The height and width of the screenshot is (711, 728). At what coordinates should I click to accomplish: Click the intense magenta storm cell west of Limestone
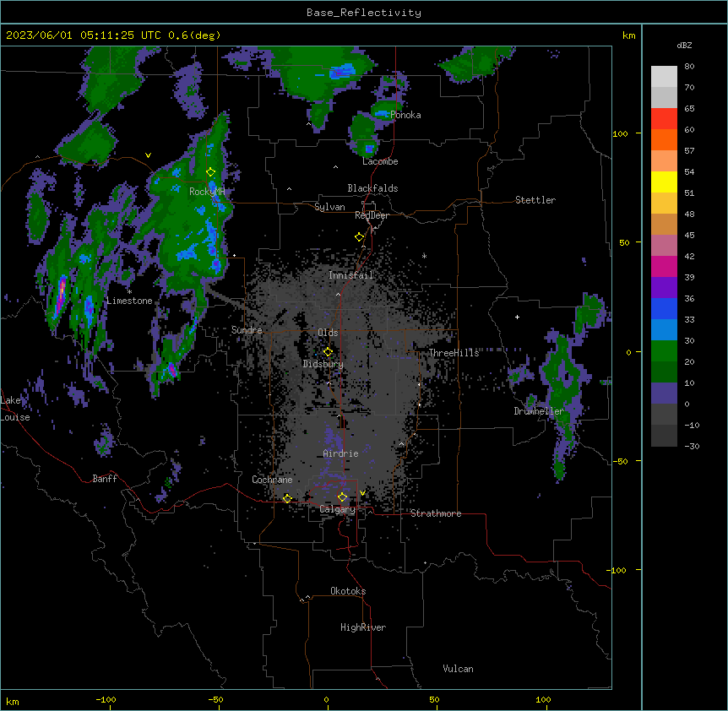tap(60, 295)
